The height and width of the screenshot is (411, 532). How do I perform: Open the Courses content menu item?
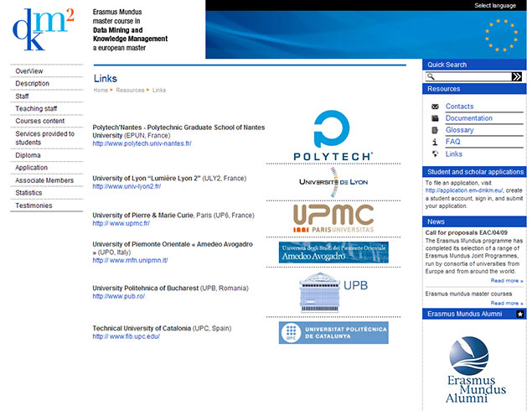40,122
